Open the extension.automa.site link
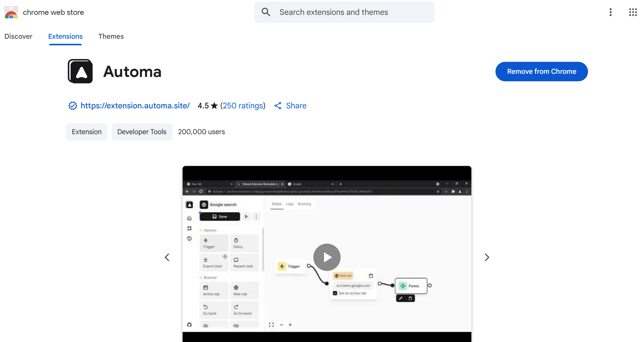644x342 pixels. (x=135, y=105)
